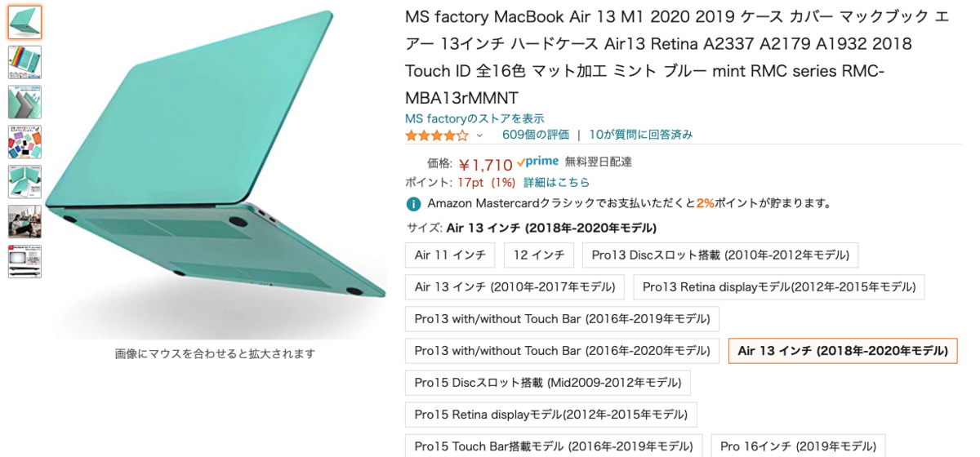Image resolution: width=980 pixels, height=457 pixels.
Task: Click the blue info icon beside Amazon Mastercard
Action: (x=414, y=203)
